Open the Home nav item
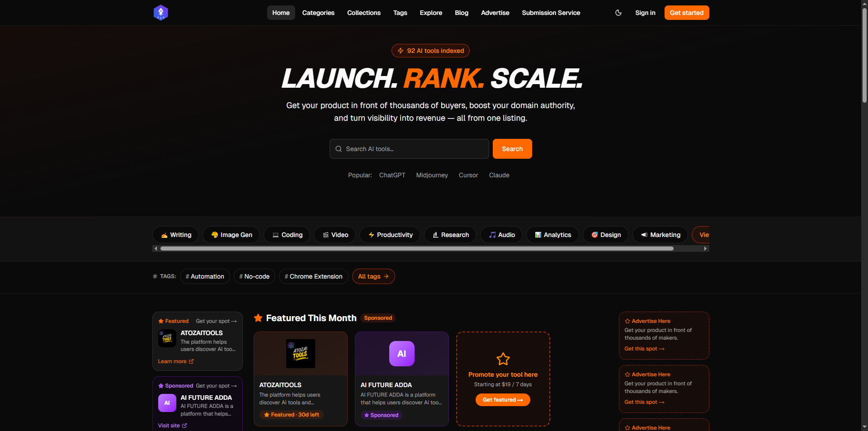The height and width of the screenshot is (431, 868). coord(281,13)
